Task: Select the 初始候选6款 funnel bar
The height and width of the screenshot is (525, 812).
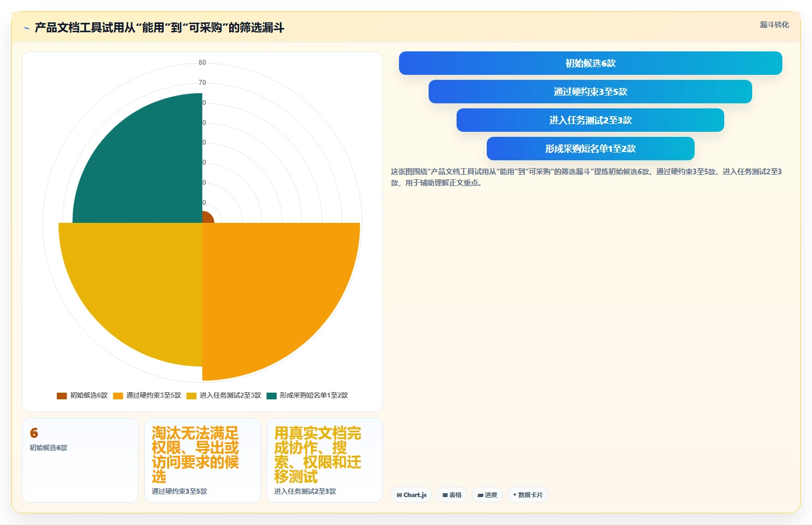Action: [590, 63]
